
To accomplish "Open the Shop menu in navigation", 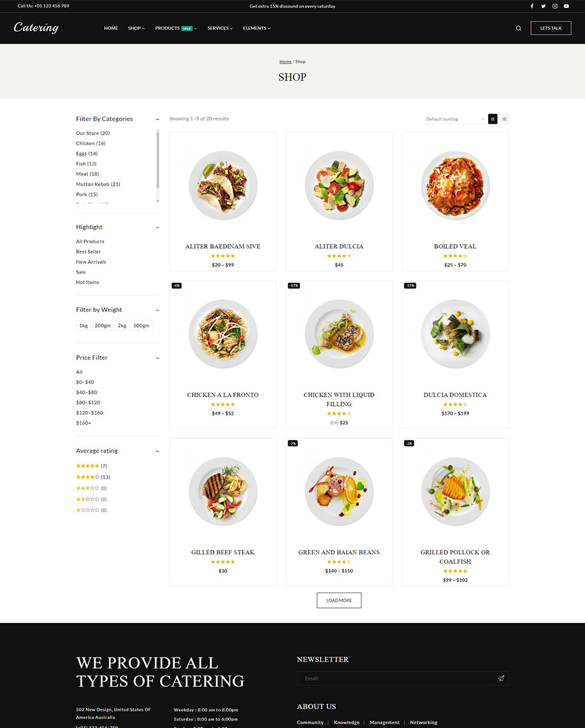I will coord(136,29).
